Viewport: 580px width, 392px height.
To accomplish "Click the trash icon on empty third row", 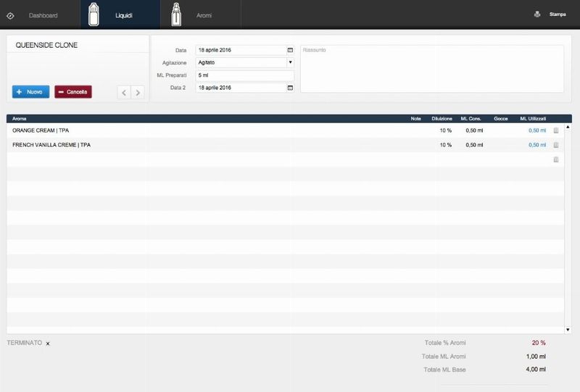I will pyautogui.click(x=556, y=159).
